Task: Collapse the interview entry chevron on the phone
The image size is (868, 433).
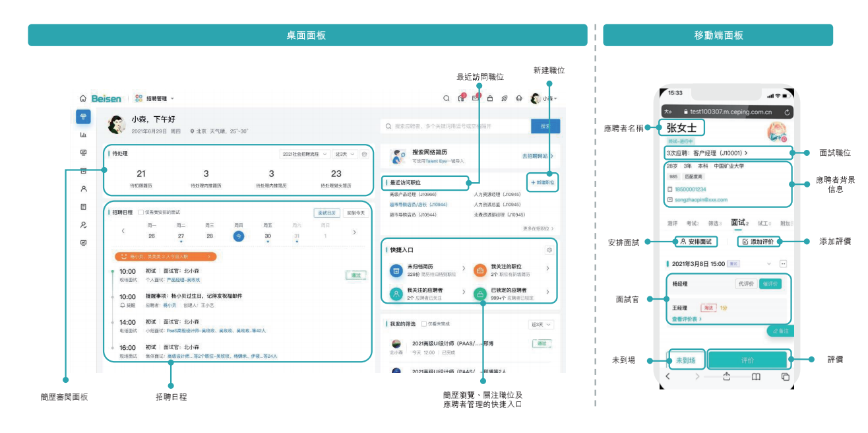Action: [x=768, y=263]
